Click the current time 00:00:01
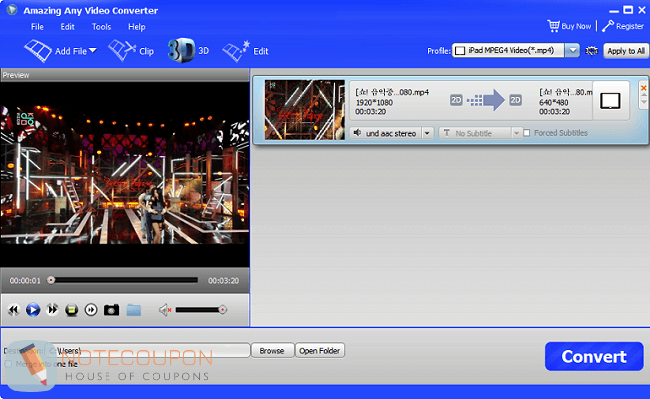Screen dimensions: 650x399 point(25,281)
